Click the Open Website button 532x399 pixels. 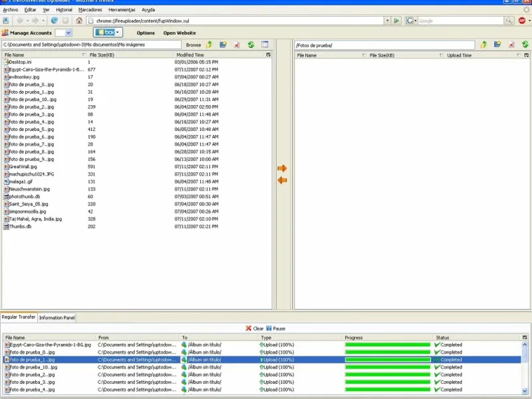(x=180, y=33)
